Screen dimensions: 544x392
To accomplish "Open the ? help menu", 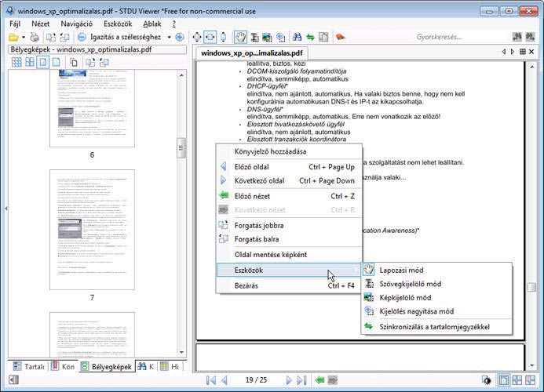I will point(173,24).
